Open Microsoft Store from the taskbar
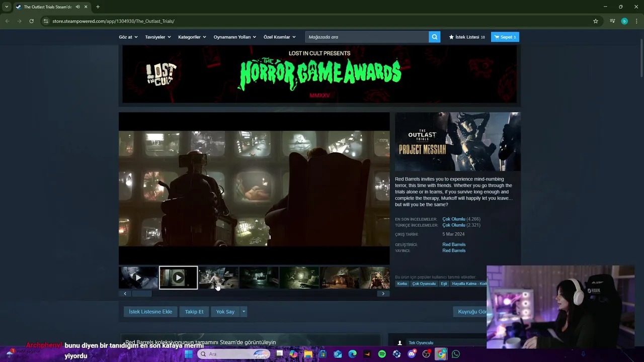The height and width of the screenshot is (362, 644). click(323, 354)
